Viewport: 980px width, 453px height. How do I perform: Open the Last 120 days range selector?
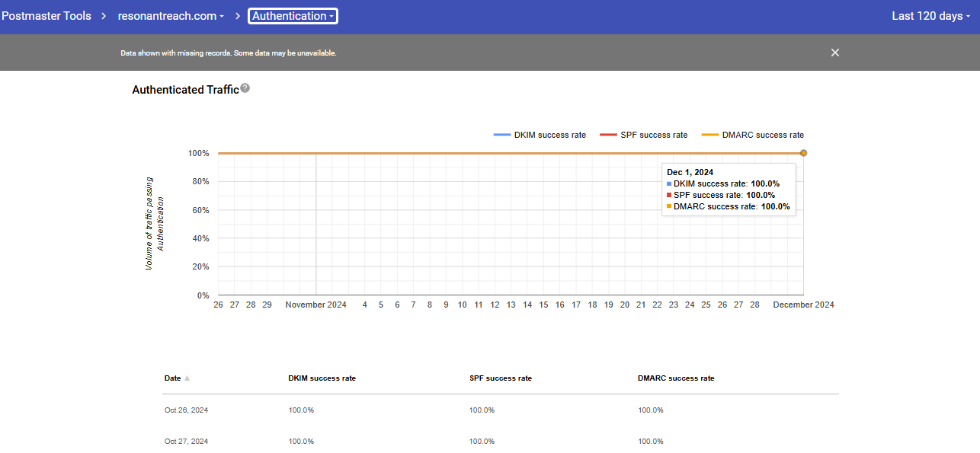[x=930, y=16]
